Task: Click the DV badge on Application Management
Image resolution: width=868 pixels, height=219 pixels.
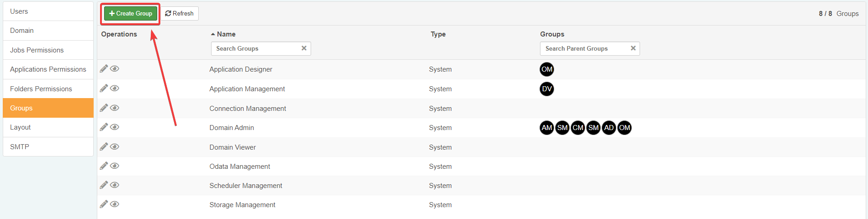Action: point(547,89)
